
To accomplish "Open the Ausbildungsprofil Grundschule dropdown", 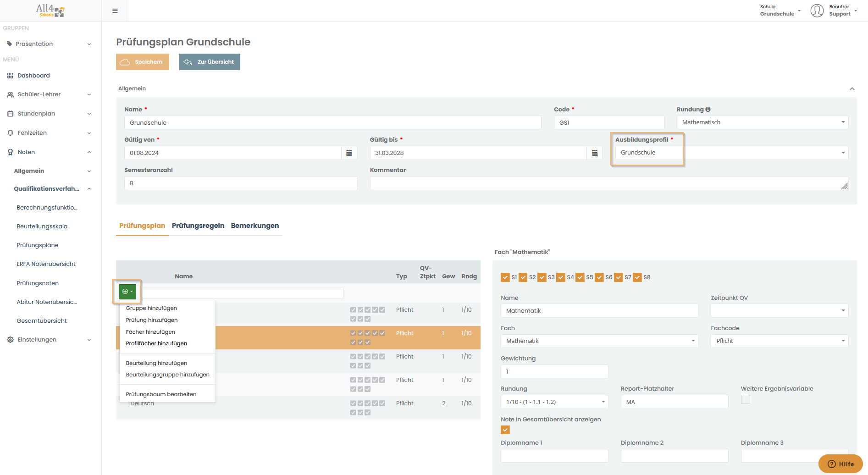I will tap(732, 153).
